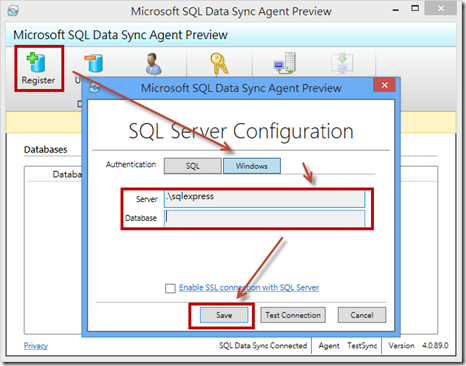
Task: Click the main window's title bar app icon
Action: [x=13, y=11]
